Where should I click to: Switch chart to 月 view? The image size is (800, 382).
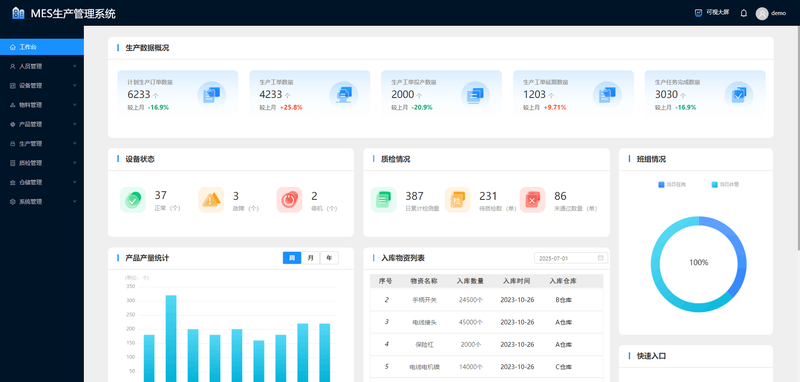click(311, 258)
